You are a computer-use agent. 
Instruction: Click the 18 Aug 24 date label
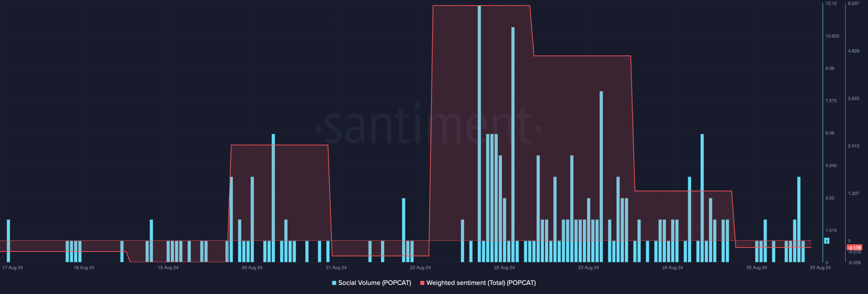84,268
